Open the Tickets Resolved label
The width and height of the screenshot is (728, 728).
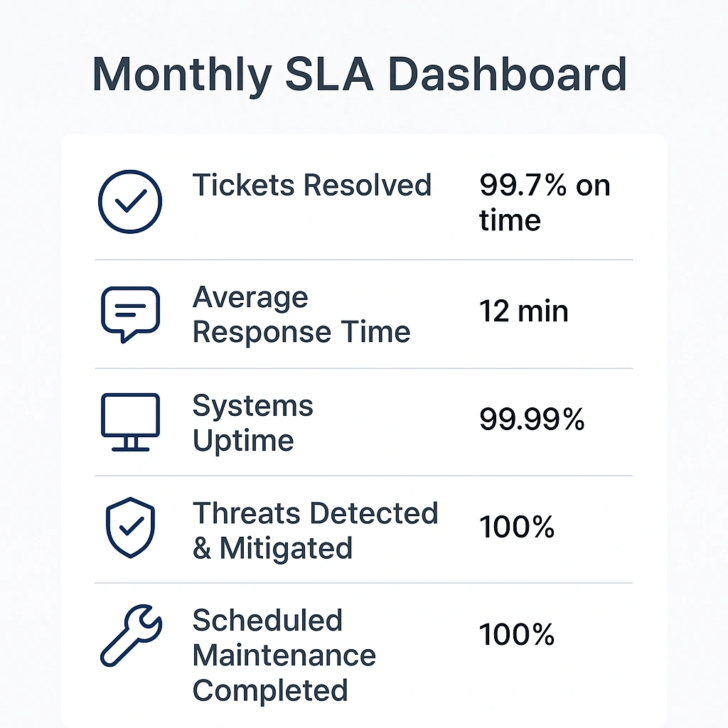(311, 186)
